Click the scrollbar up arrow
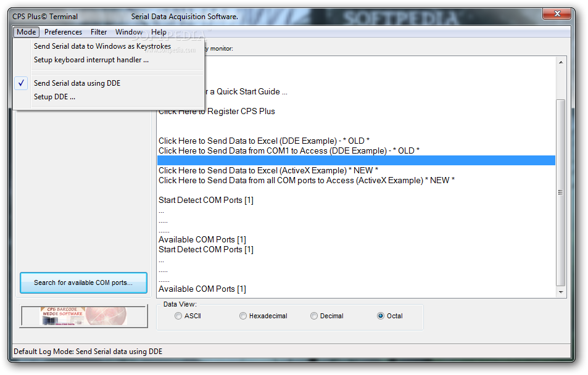The width and height of the screenshot is (588, 375). [561, 62]
